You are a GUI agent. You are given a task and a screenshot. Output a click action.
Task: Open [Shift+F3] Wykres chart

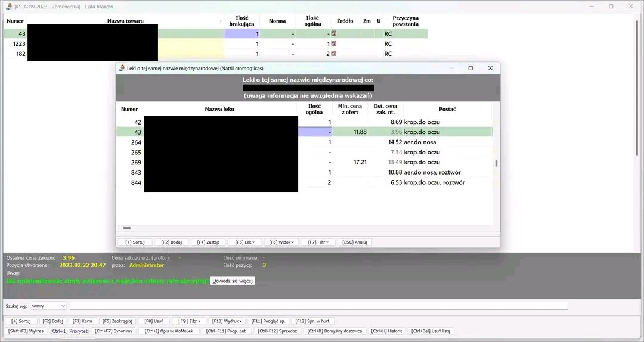click(26, 331)
